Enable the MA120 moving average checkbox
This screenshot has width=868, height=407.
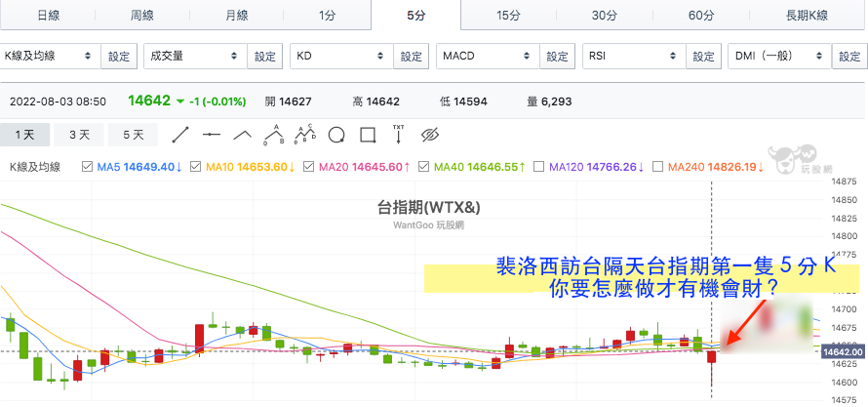[x=538, y=166]
